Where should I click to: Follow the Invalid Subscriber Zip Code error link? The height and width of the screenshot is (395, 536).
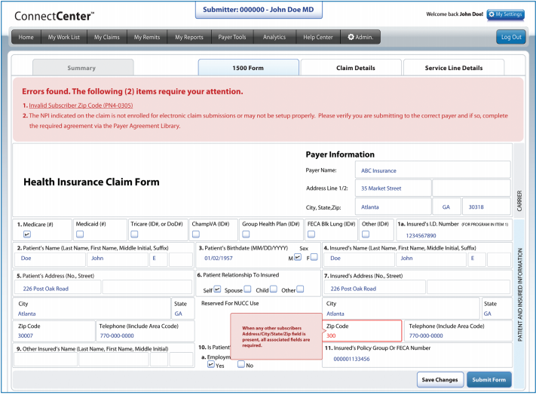pyautogui.click(x=81, y=105)
